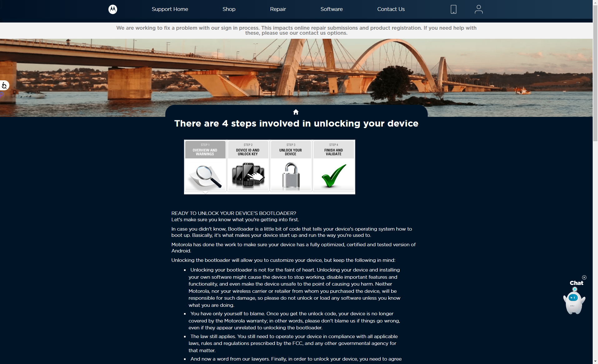Click the Chat label text
This screenshot has height=364, width=598.
[x=576, y=283]
